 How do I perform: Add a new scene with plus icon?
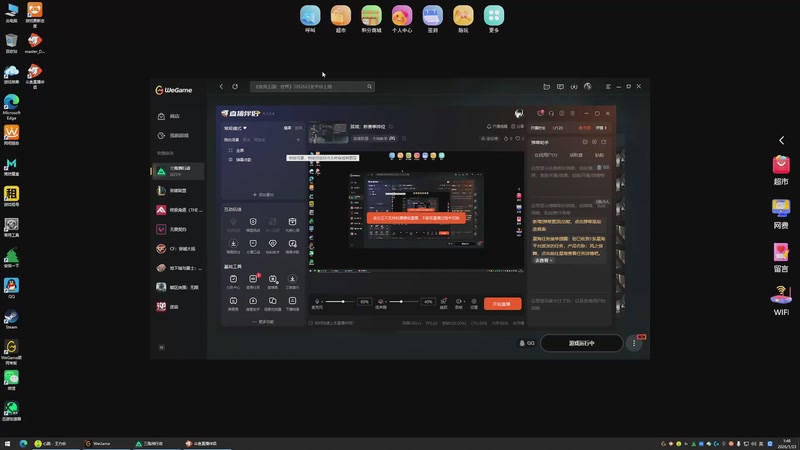click(298, 140)
